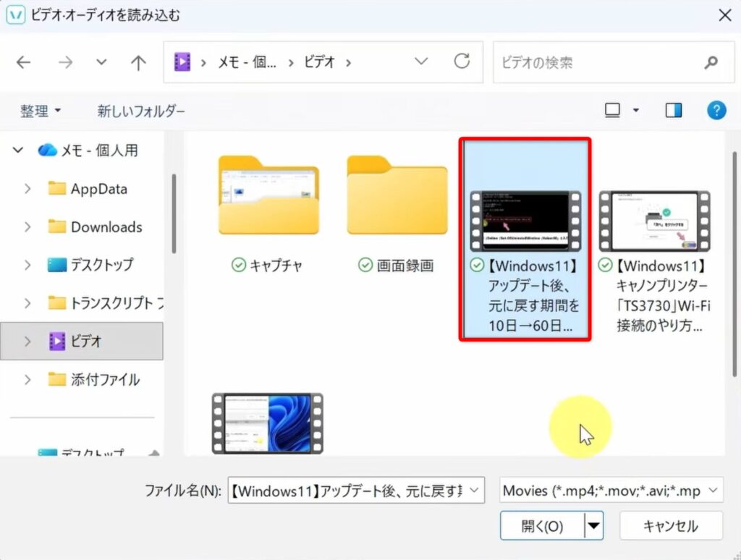Expand the AppData tree node
The width and height of the screenshot is (741, 560).
pyautogui.click(x=27, y=189)
